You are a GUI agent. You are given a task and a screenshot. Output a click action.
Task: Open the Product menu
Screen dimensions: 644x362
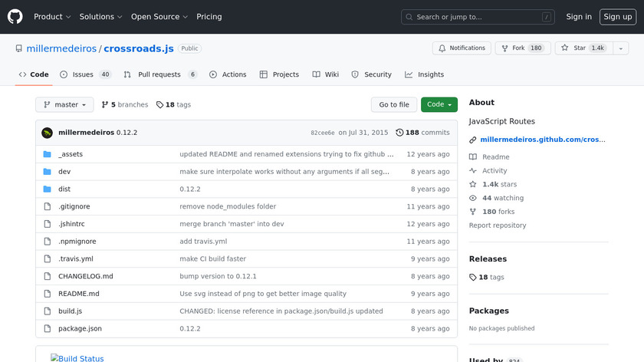click(52, 17)
